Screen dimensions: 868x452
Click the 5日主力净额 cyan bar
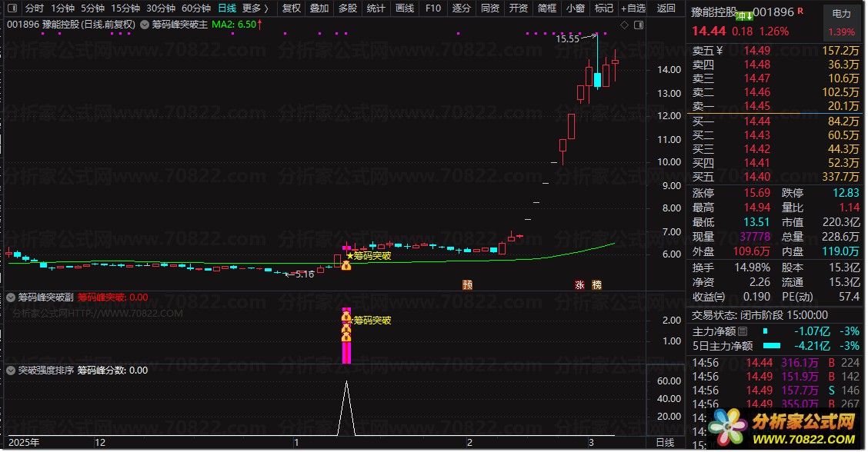tap(772, 346)
